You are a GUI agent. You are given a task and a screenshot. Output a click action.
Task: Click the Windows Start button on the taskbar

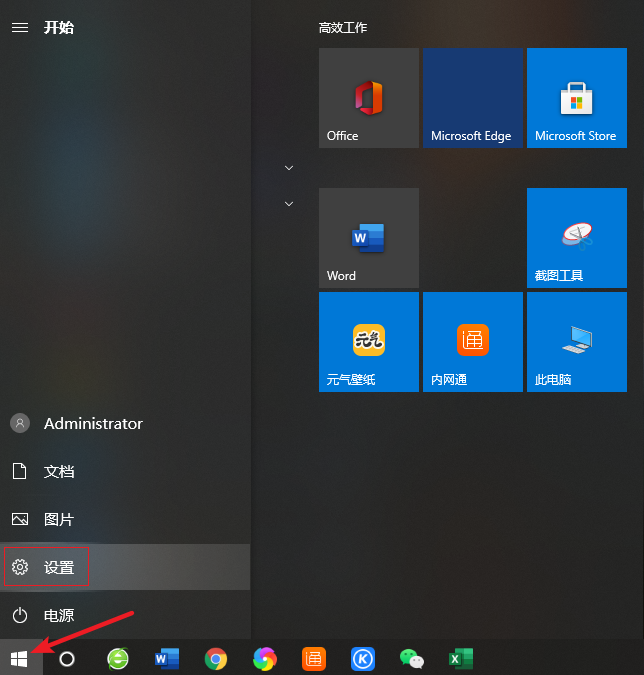click(20, 658)
